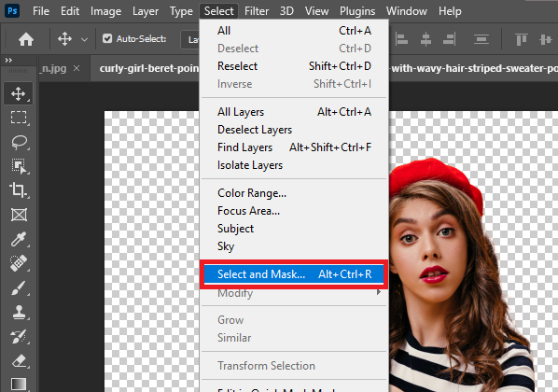Open the Auto-Select Layer dropdown
The image size is (558, 392).
(x=190, y=39)
